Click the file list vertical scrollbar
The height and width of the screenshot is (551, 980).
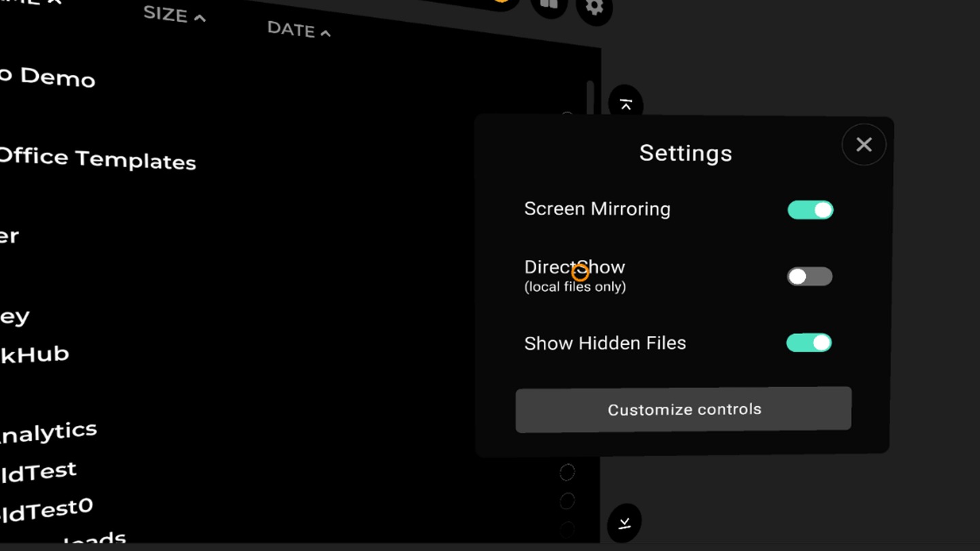(x=590, y=99)
